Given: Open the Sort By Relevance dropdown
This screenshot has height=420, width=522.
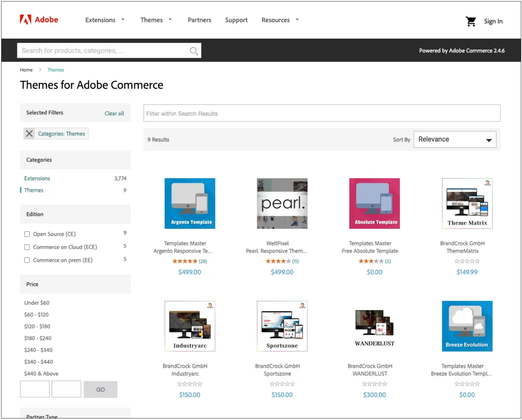Looking at the screenshot, I should (x=455, y=139).
